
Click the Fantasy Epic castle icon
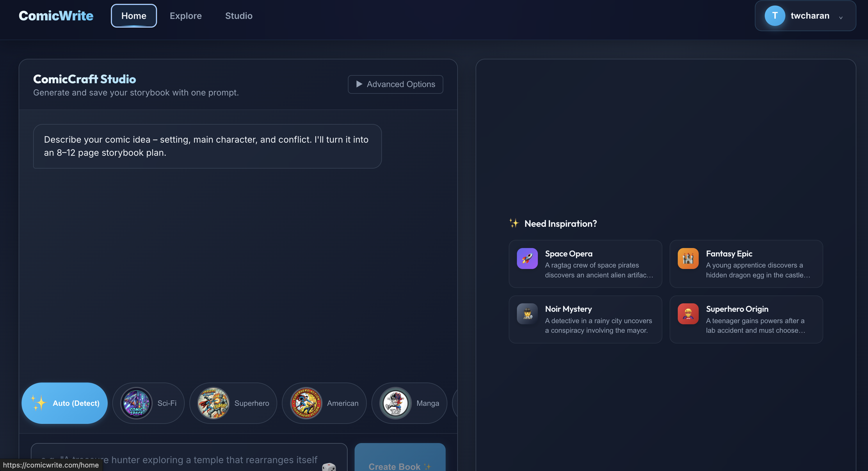click(x=688, y=258)
